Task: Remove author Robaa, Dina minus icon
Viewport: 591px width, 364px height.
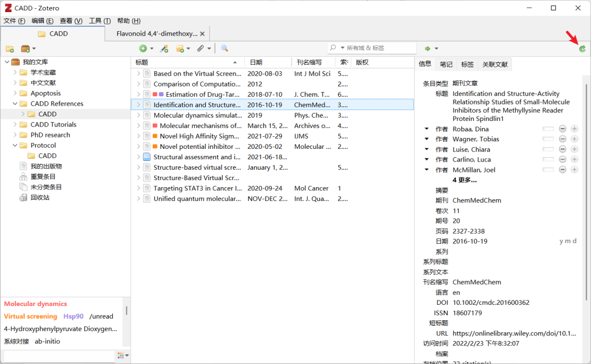Action: pos(563,129)
